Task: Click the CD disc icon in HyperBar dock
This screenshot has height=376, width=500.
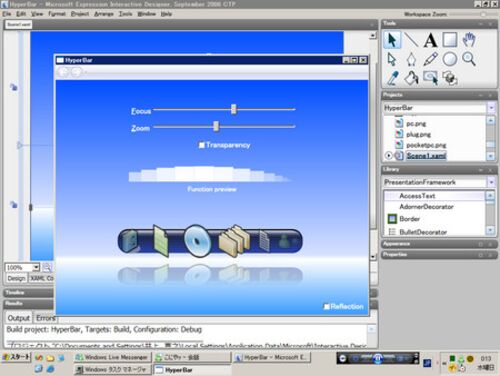Action: pos(197,241)
